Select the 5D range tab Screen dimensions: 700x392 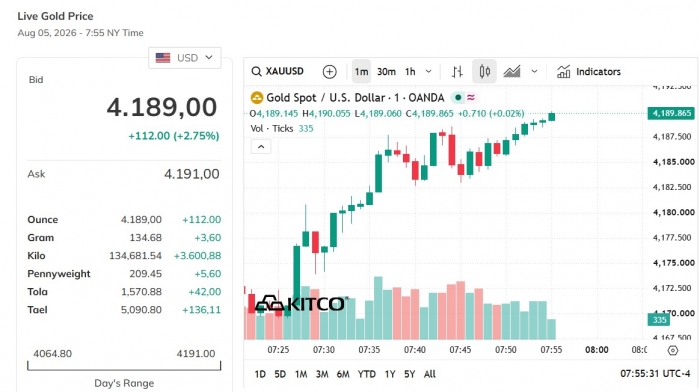point(280,374)
